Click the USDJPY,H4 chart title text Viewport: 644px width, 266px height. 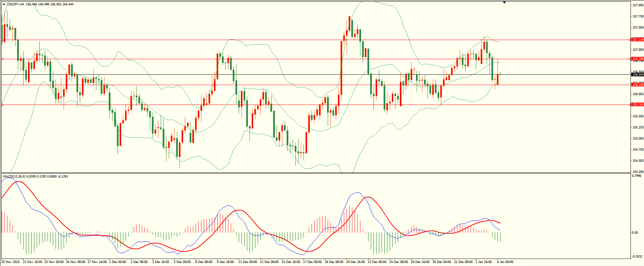pos(15,4)
